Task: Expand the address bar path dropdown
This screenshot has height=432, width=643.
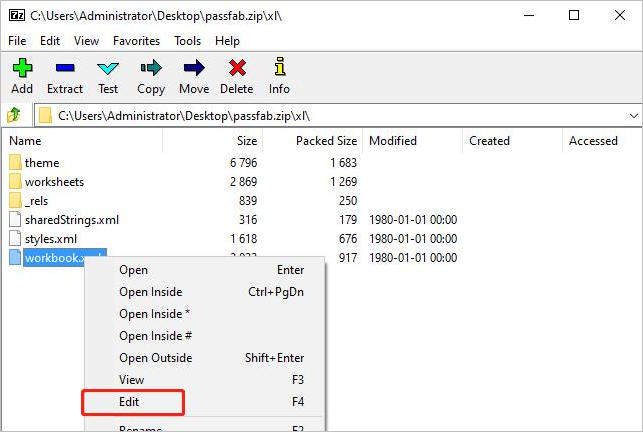Action: pyautogui.click(x=634, y=116)
